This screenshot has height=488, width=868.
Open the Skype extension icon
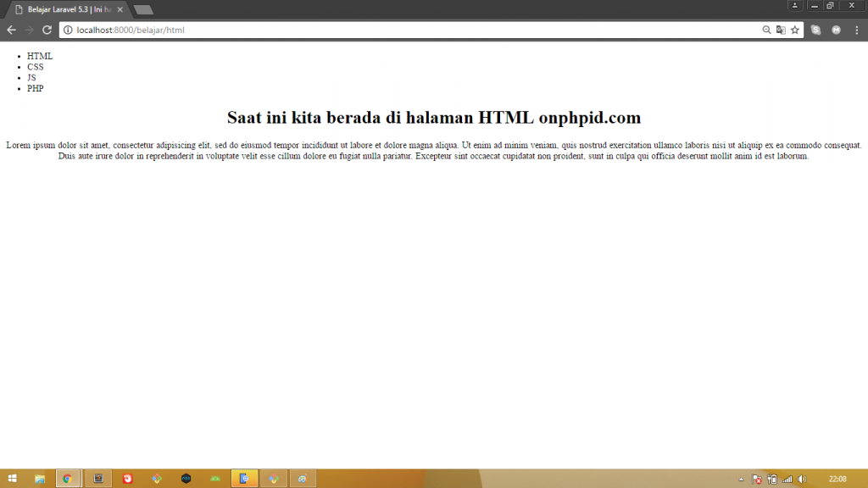[816, 30]
